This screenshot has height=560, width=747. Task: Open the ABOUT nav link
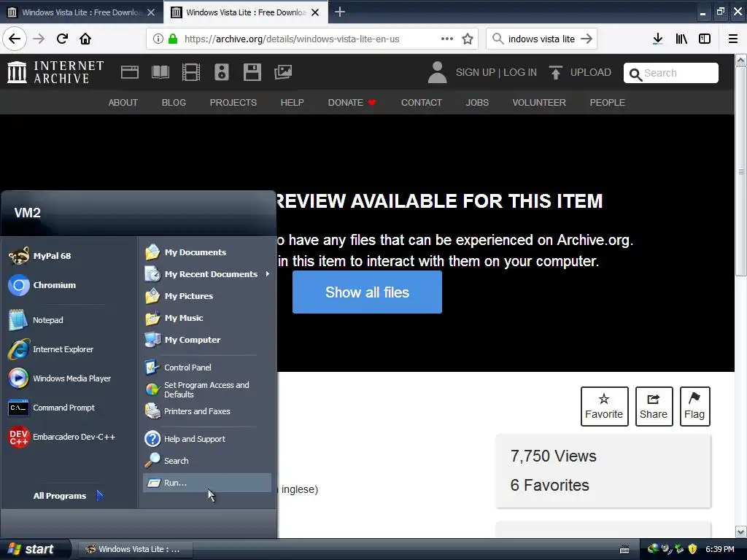123,102
